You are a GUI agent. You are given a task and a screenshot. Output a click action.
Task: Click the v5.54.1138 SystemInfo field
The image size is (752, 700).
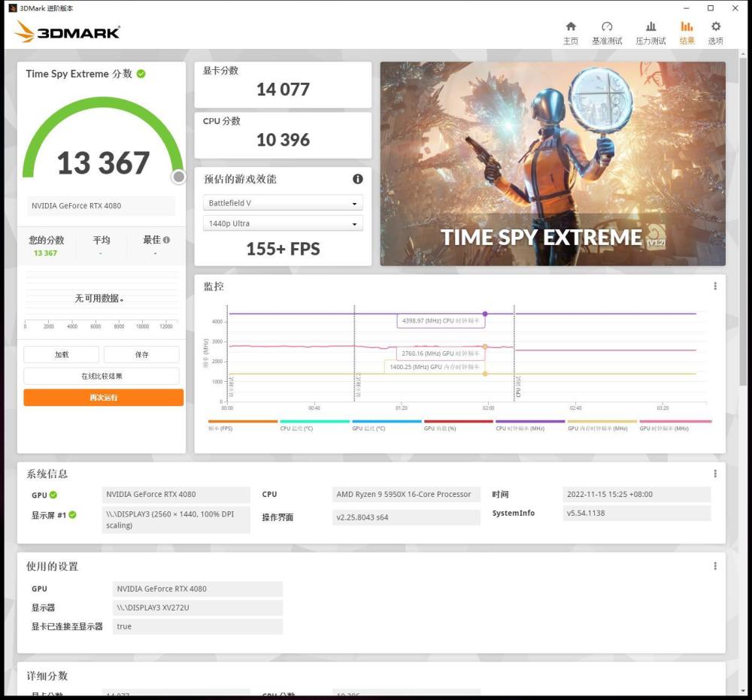636,513
